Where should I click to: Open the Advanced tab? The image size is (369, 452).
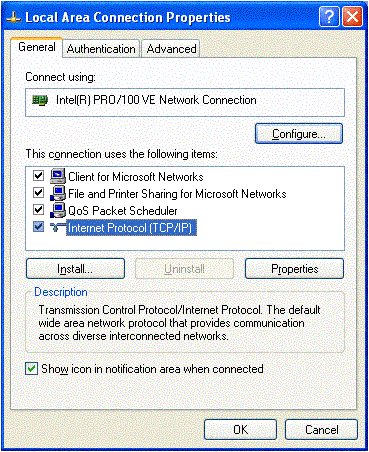pos(171,49)
